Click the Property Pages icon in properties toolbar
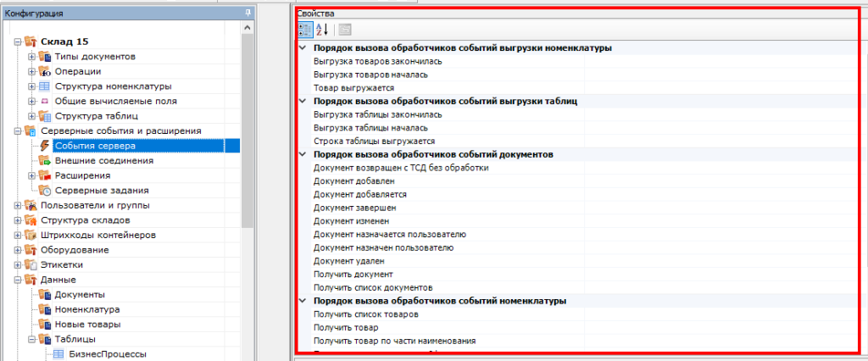 coord(345,31)
